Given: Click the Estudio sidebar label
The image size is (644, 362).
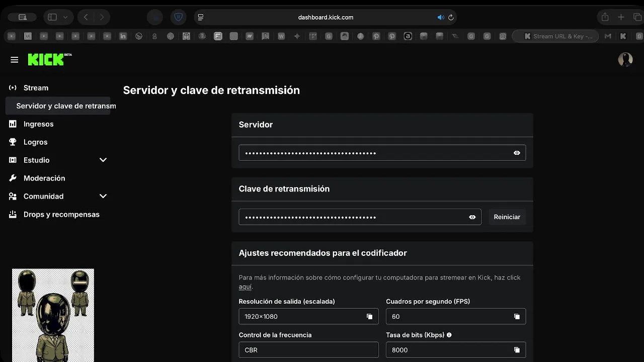Looking at the screenshot, I should tap(36, 160).
